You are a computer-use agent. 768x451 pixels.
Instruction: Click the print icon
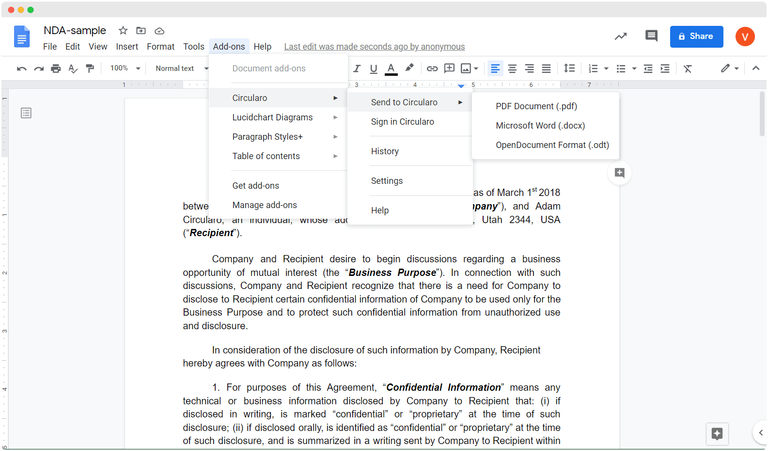(x=56, y=69)
